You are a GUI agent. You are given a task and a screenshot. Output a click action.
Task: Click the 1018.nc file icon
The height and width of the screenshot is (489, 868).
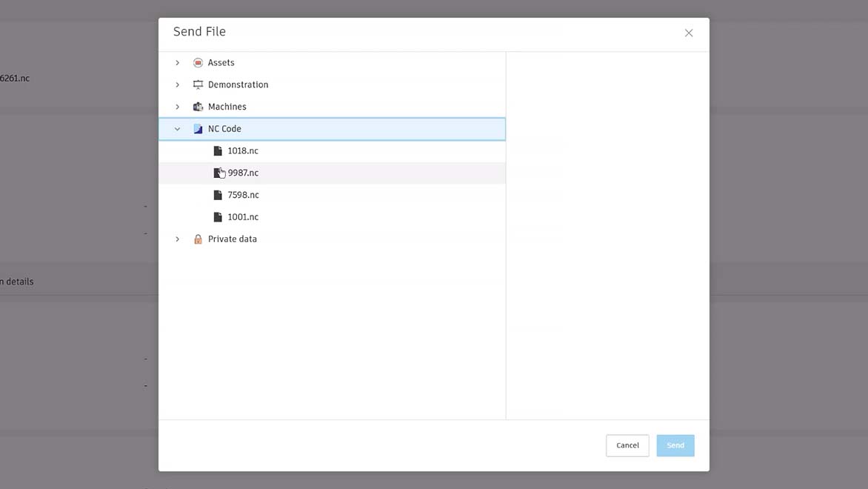click(x=218, y=151)
